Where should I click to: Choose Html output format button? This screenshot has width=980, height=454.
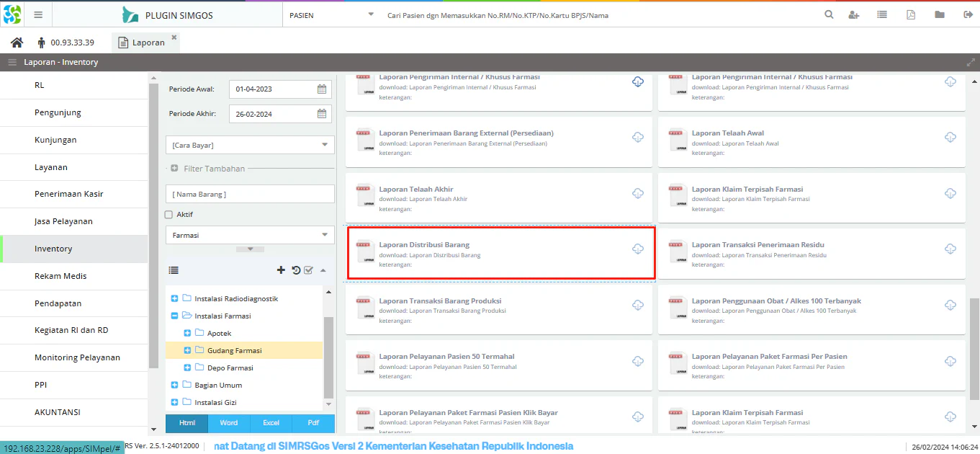[x=187, y=423]
